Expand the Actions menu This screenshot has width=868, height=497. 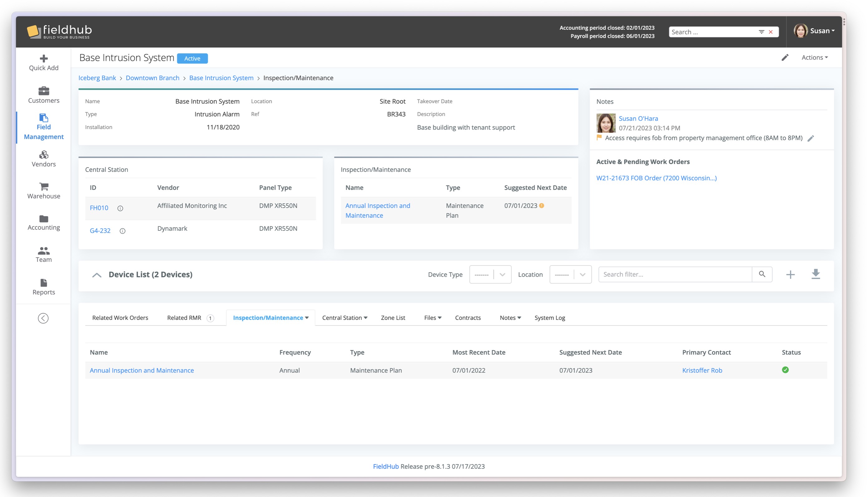click(814, 58)
